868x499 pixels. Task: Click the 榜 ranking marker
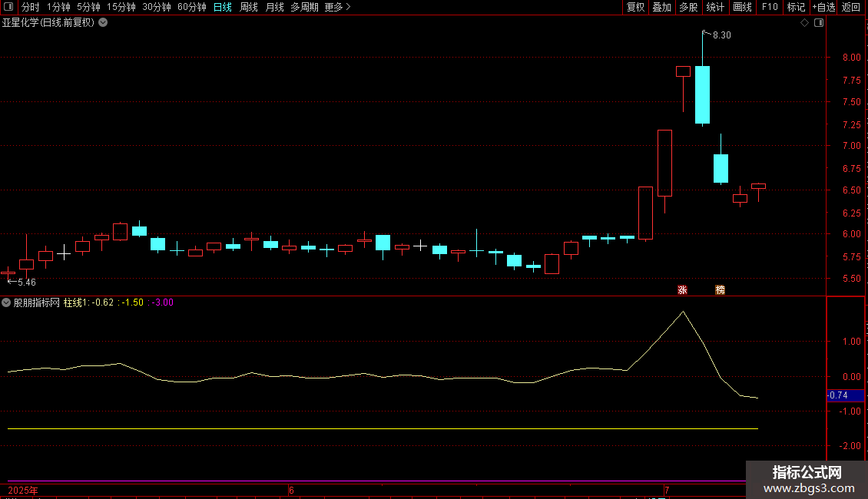tap(721, 290)
